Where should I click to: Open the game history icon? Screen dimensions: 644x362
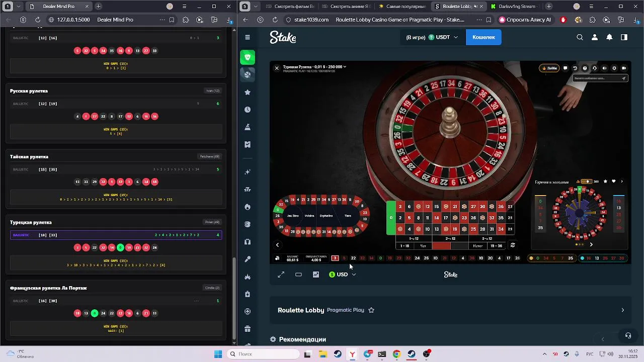click(x=575, y=68)
